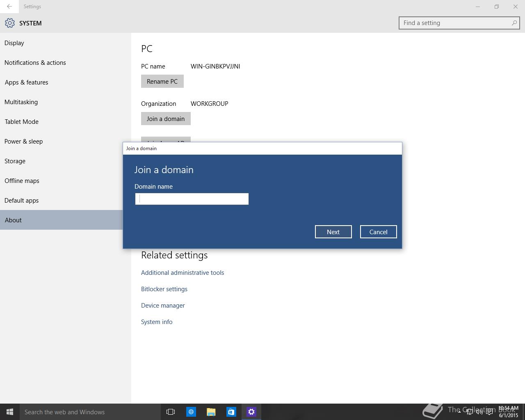Screen dimensions: 525x420
Task: Select the About category
Action: point(62,220)
